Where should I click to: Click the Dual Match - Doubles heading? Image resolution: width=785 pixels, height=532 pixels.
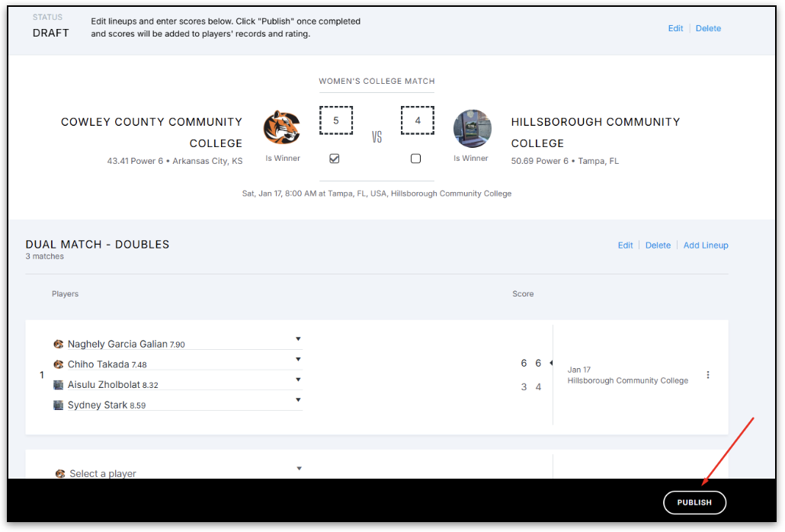point(98,244)
